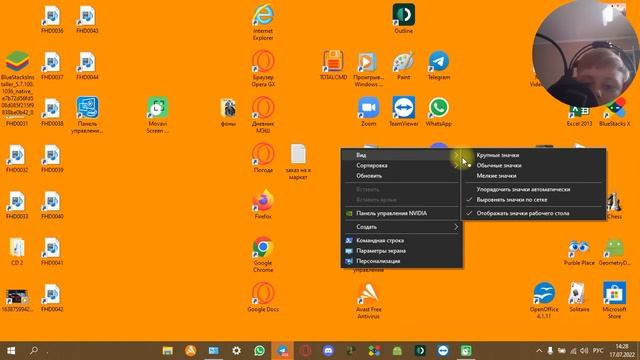Select the BlueStacksInstaller file icon
This screenshot has height=360, width=640.
[17, 83]
